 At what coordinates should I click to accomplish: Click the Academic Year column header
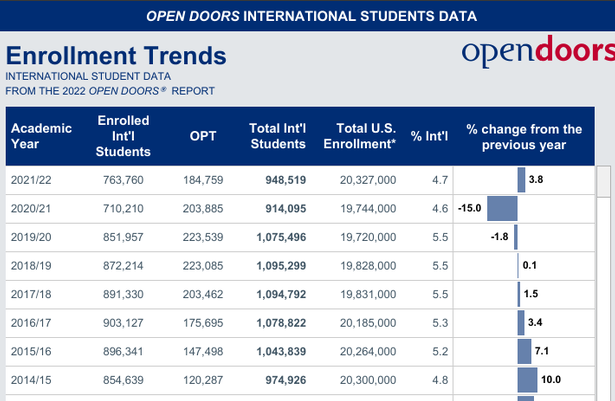[x=41, y=136]
